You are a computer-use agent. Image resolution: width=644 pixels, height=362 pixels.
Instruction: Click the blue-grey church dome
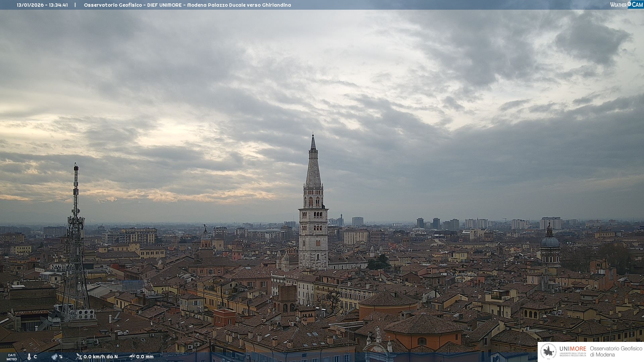(550, 242)
